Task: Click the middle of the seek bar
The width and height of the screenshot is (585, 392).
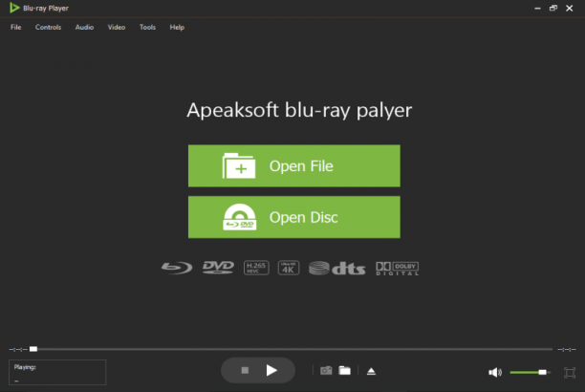Action: [291, 349]
